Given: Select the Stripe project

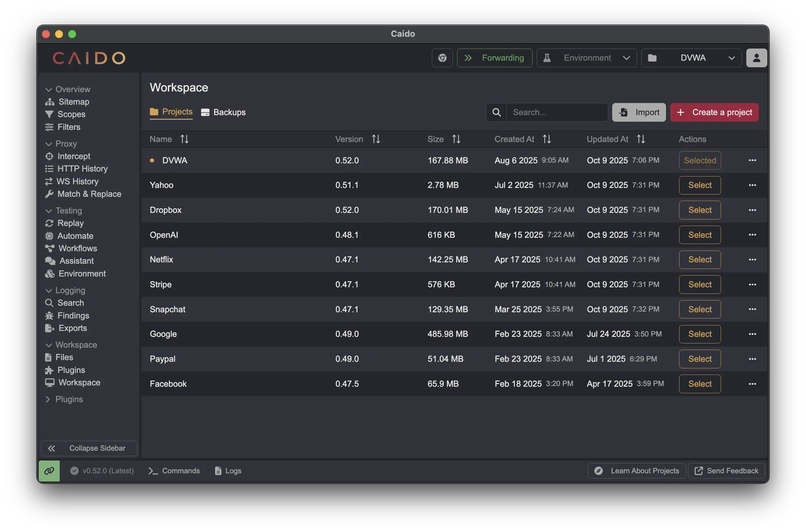Looking at the screenshot, I should pos(700,285).
